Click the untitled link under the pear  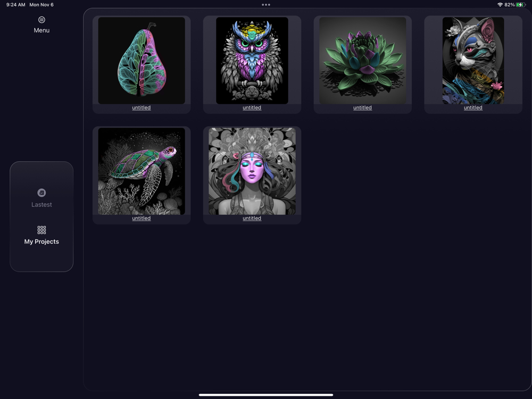click(142, 107)
